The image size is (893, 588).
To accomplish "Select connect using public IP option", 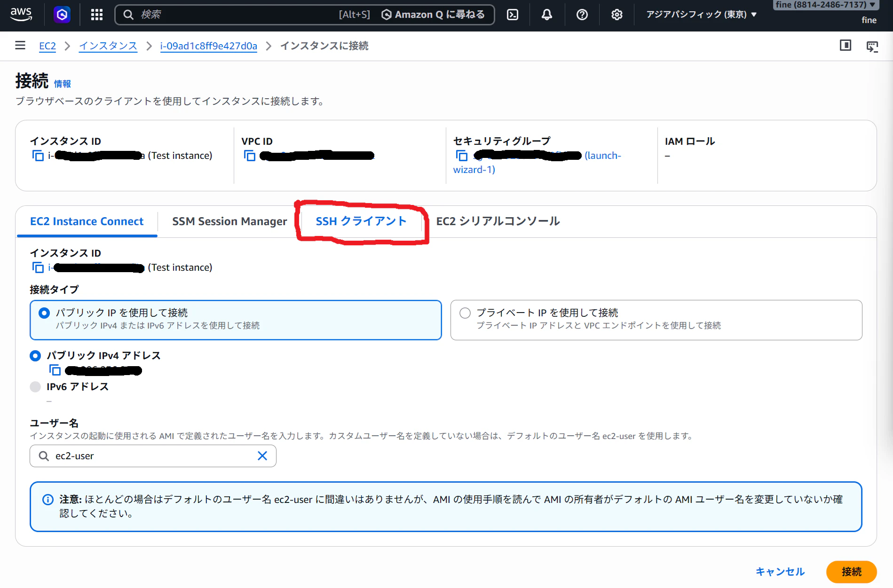I will pos(236,320).
